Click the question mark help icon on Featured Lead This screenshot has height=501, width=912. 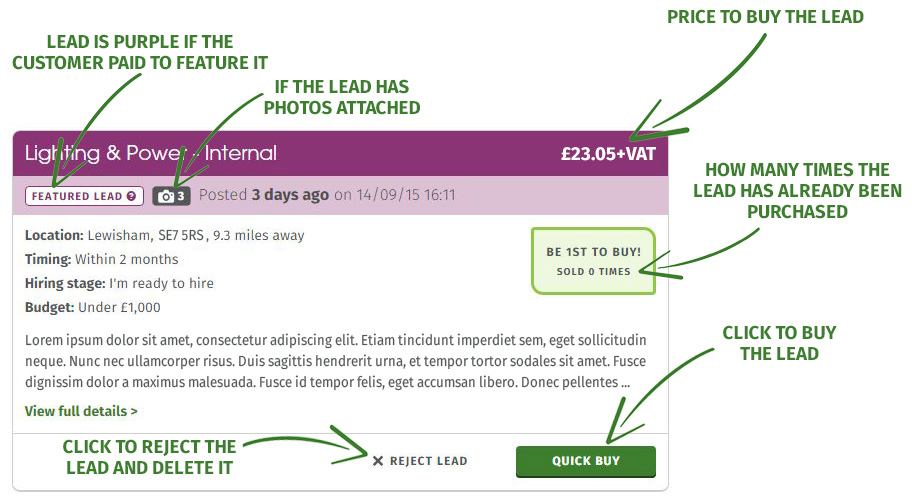pyautogui.click(x=131, y=196)
